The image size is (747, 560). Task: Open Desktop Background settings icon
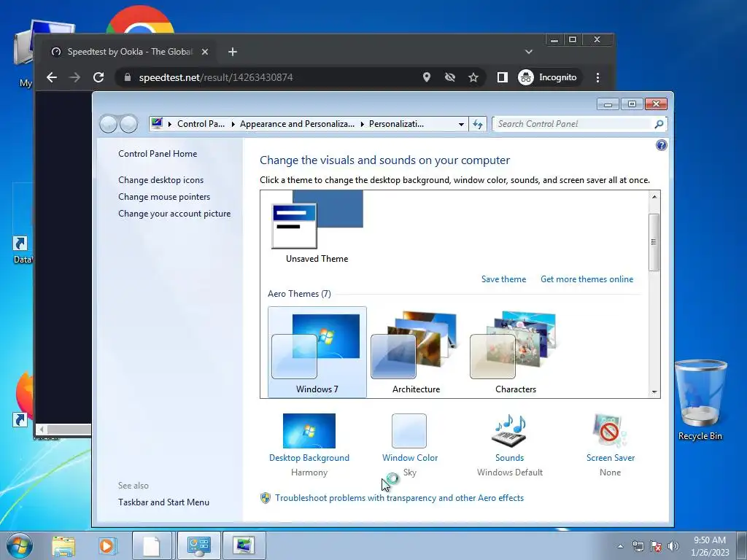click(309, 430)
